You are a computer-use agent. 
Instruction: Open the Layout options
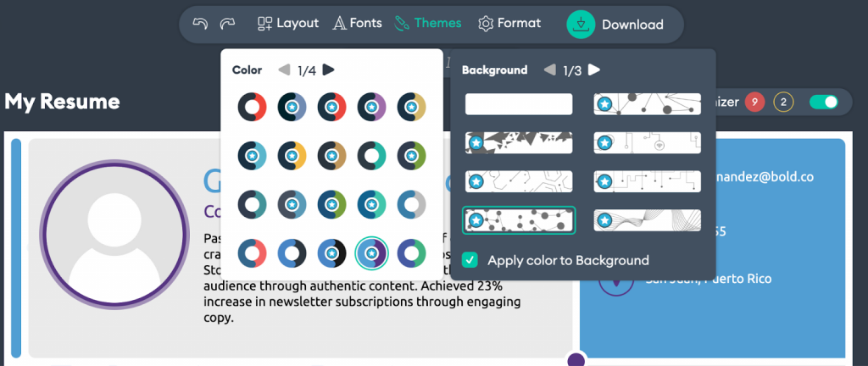(288, 24)
